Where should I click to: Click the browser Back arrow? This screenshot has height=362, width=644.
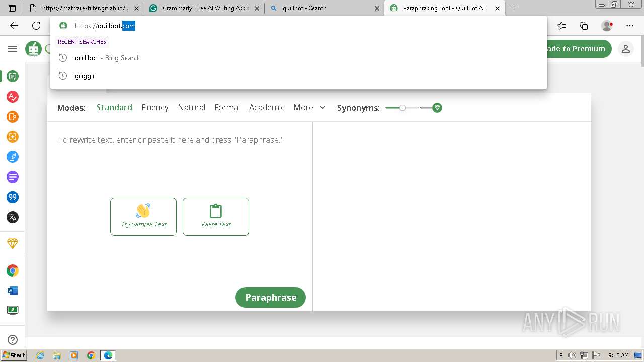tap(14, 26)
